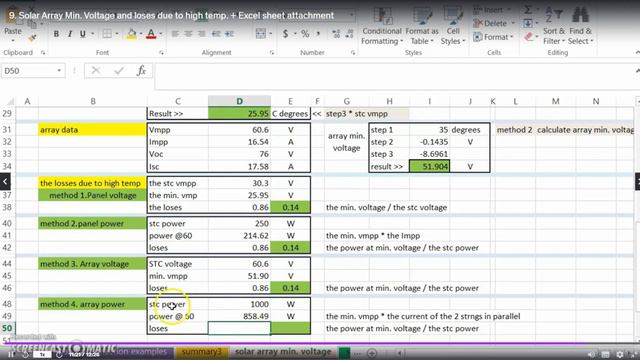Click Decrease Decimal icon
This screenshot has width=640, height=360.
(x=350, y=34)
